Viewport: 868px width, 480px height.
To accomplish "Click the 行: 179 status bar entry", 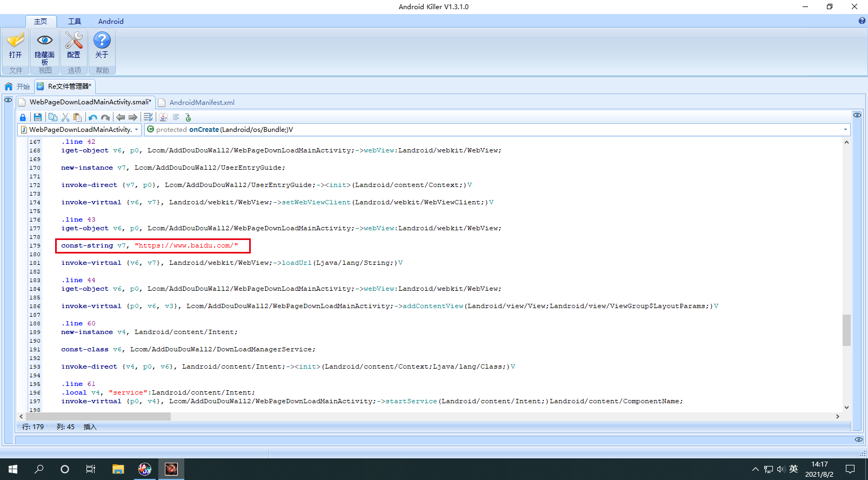I will pyautogui.click(x=32, y=427).
